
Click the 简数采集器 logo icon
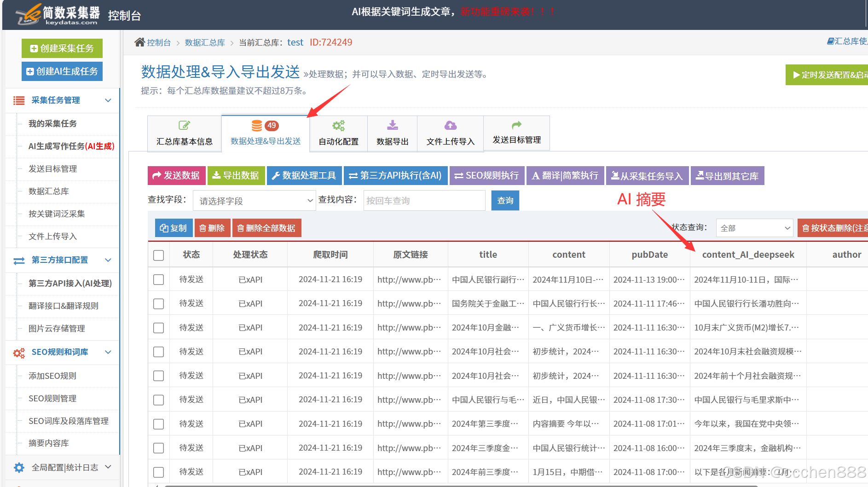[28, 14]
